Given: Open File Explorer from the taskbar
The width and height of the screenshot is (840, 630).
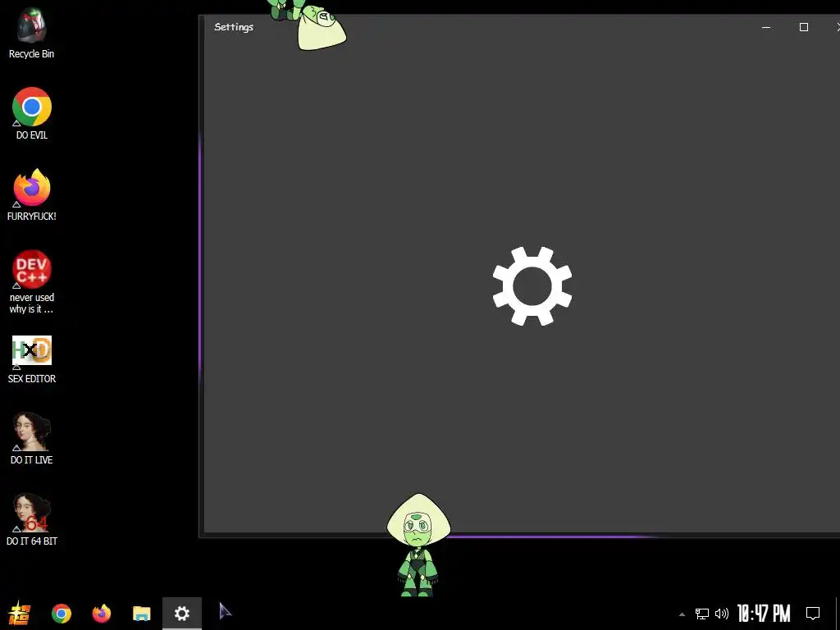Looking at the screenshot, I should (141, 614).
